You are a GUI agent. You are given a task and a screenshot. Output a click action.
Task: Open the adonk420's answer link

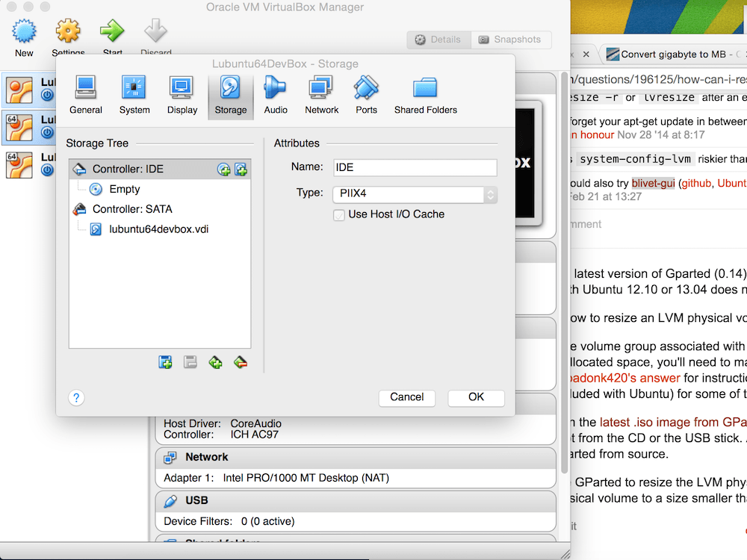[624, 378]
